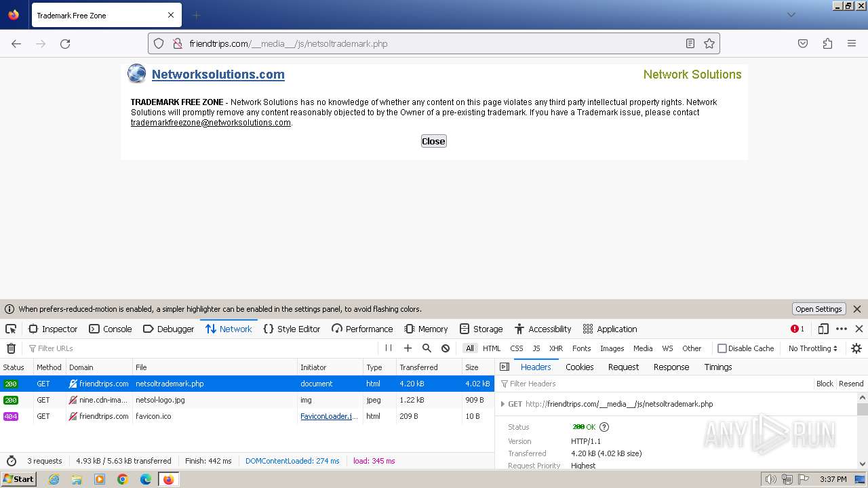This screenshot has height=488, width=868.
Task: Open the Windows Start menu
Action: pos(18,479)
